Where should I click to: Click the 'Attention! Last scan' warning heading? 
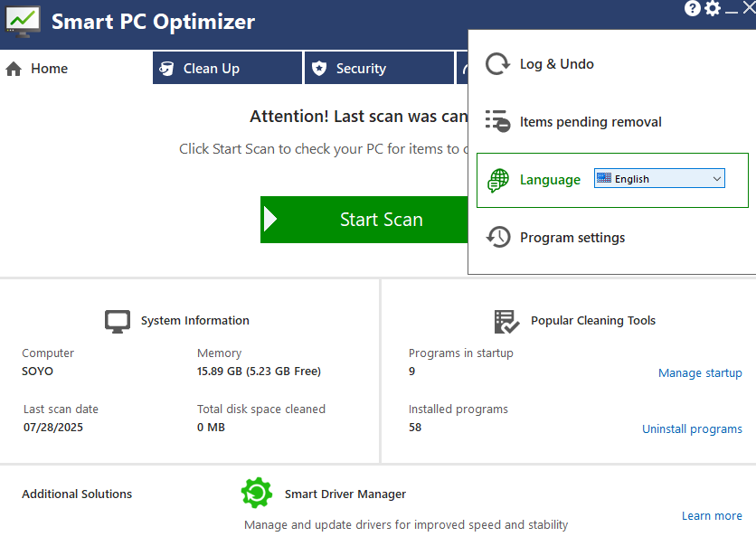click(x=358, y=116)
